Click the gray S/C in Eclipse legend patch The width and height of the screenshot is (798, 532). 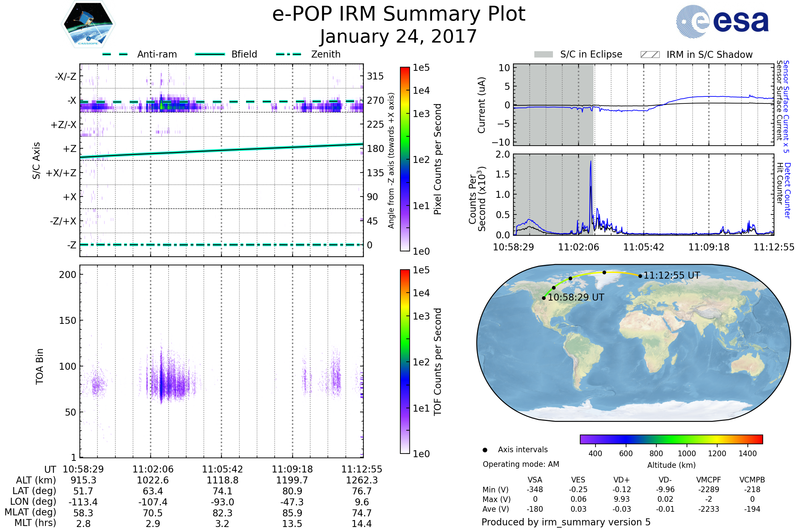543,55
